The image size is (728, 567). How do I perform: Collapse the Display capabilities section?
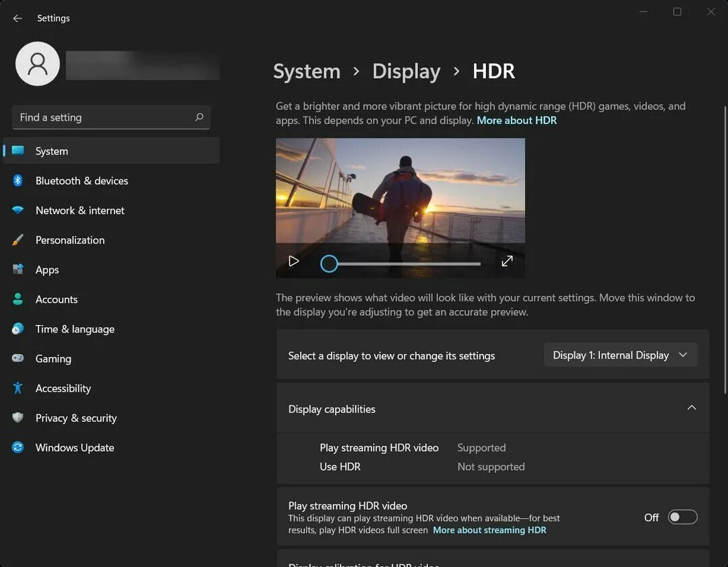click(x=692, y=408)
